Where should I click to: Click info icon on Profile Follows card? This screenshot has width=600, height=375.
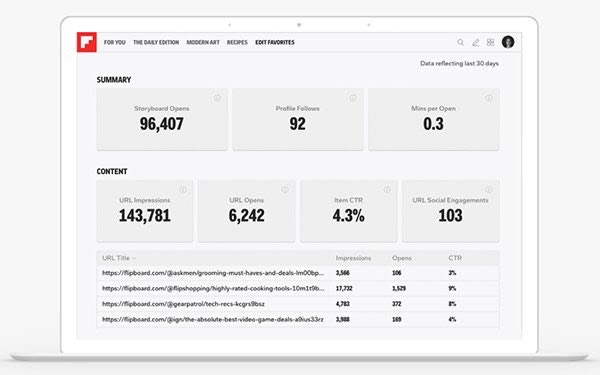(x=353, y=98)
